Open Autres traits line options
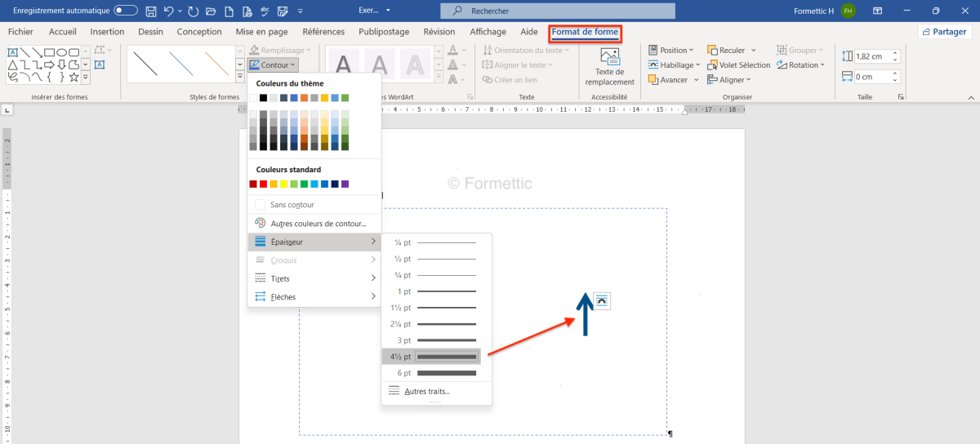 pyautogui.click(x=426, y=392)
